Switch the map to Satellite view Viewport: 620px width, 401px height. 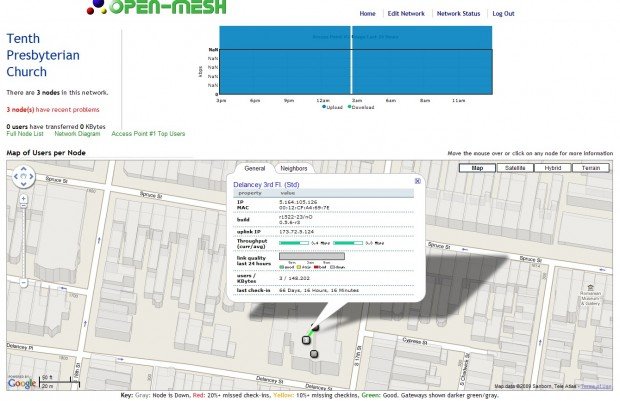[x=515, y=168]
